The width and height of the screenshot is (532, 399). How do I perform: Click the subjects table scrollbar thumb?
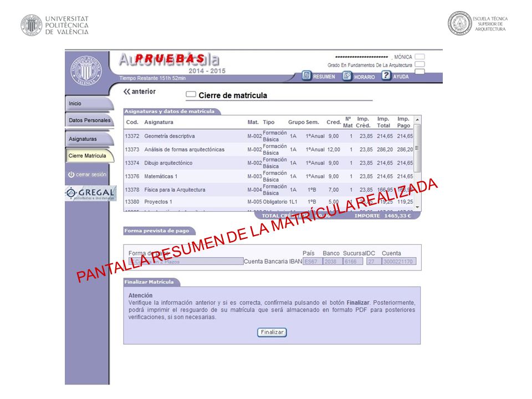pyautogui.click(x=417, y=148)
